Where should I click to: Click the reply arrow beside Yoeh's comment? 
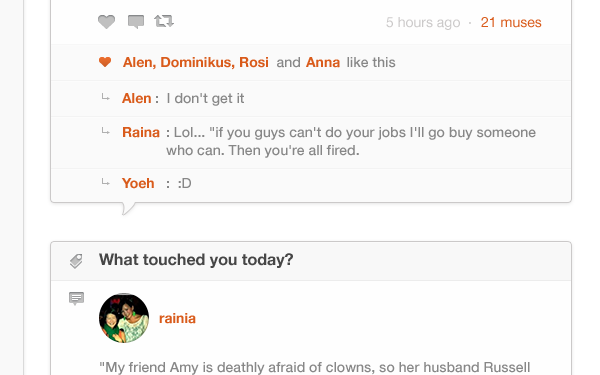tap(105, 183)
